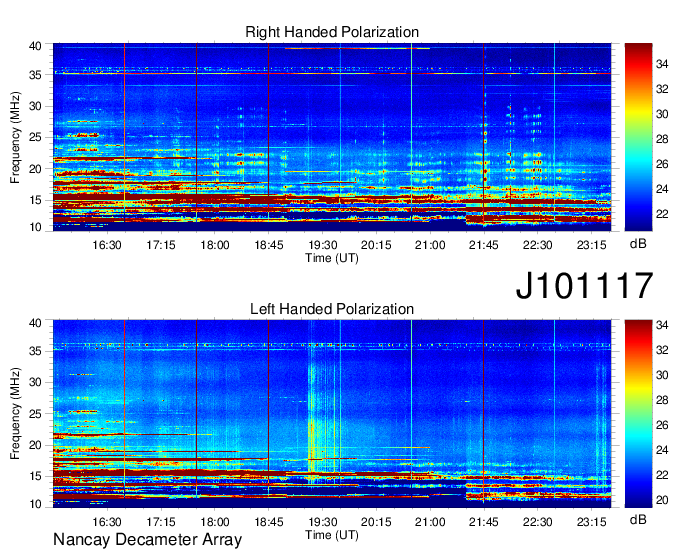Click the 16:30 time tick of the lower plot
Image resolution: width=680 pixels, height=552 pixels.
[x=107, y=522]
